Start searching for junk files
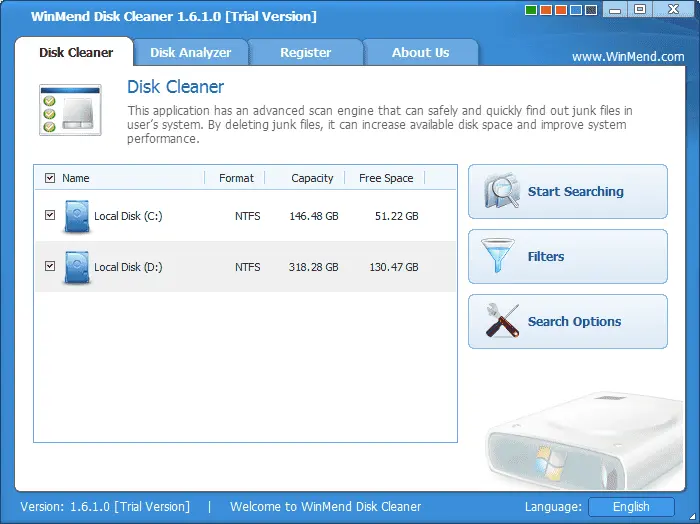This screenshot has height=524, width=700. point(568,191)
